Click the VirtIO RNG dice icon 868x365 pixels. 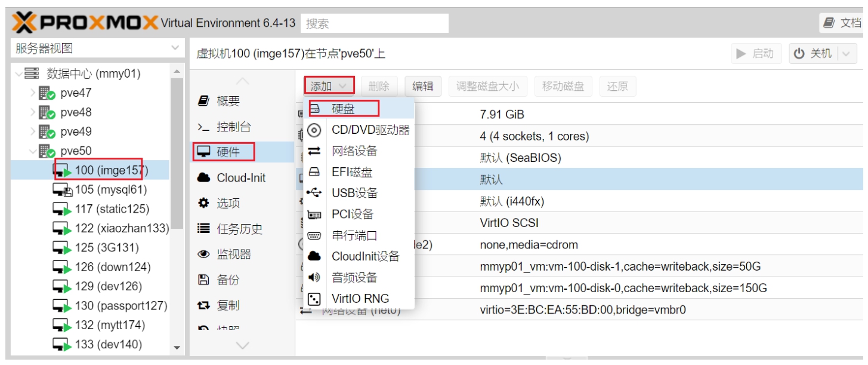(314, 299)
